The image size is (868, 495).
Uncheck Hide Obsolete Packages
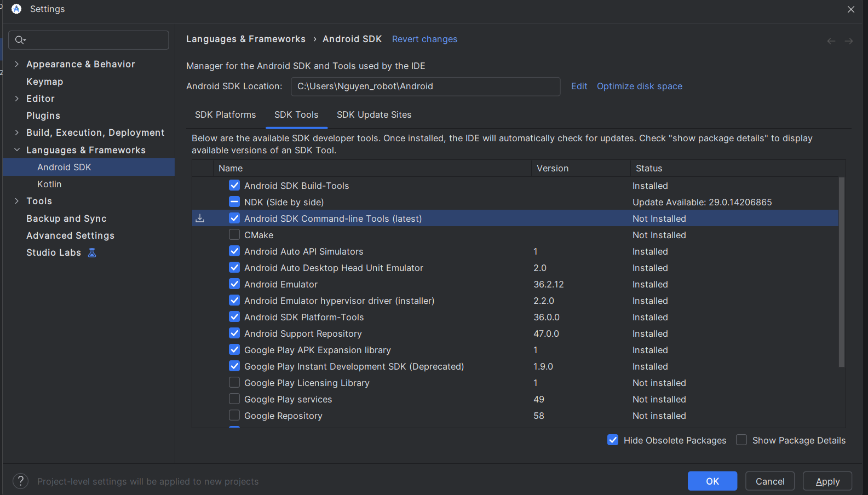(613, 440)
